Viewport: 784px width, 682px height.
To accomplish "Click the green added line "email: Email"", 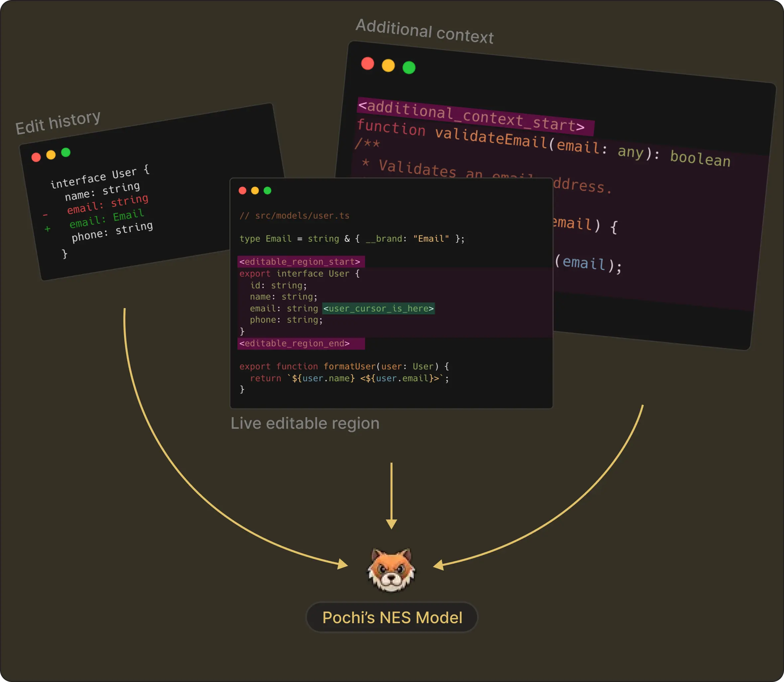I will [107, 218].
